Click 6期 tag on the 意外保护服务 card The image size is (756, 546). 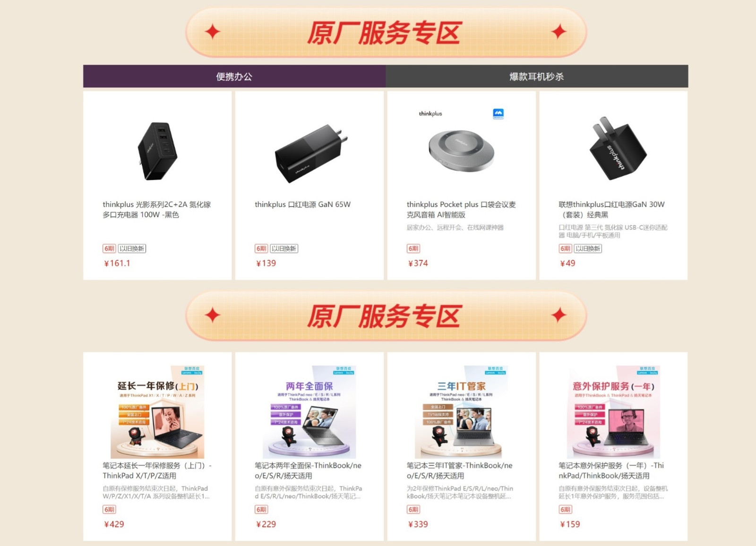pos(566,510)
